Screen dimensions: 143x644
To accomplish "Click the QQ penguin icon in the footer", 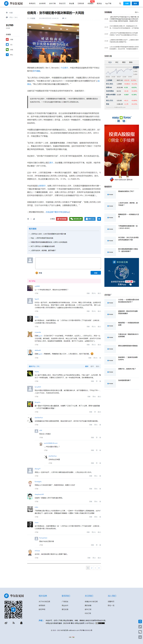I will (21, 623).
